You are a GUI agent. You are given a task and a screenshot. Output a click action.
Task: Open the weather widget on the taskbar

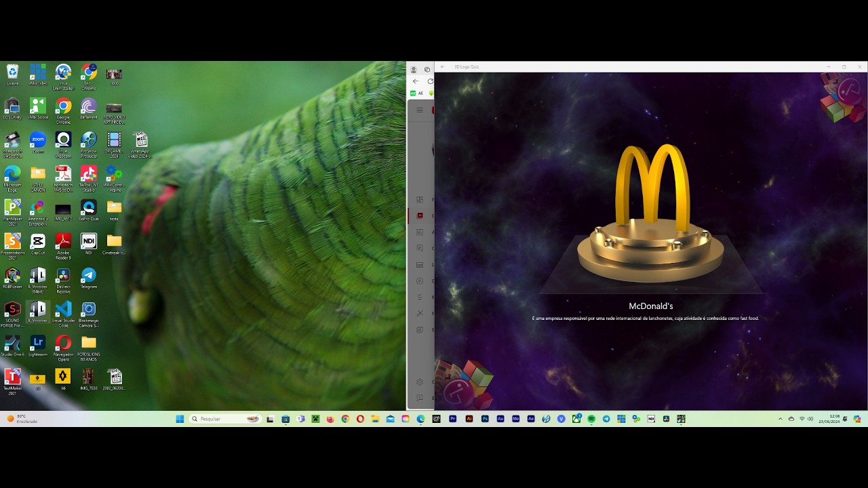(x=22, y=419)
